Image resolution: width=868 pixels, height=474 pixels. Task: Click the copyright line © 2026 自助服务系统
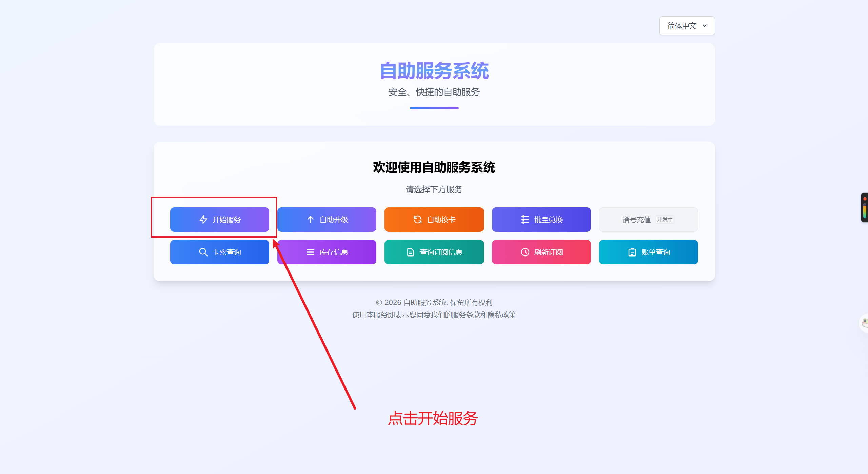click(434, 302)
